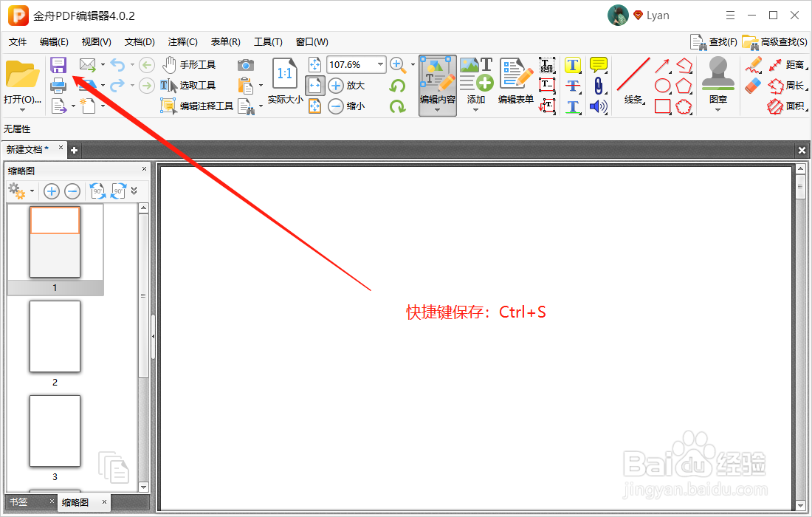Select the Polygon pentagon tool
Image resolution: width=812 pixels, height=517 pixels.
click(x=684, y=86)
